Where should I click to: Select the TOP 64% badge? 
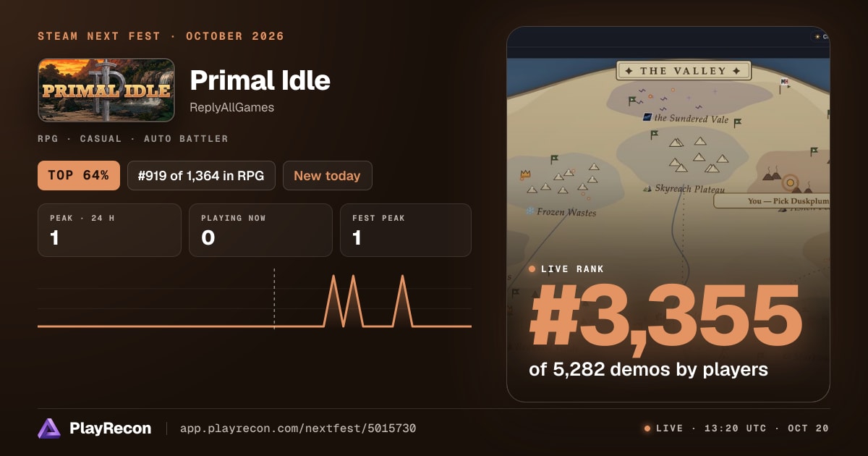click(x=79, y=176)
